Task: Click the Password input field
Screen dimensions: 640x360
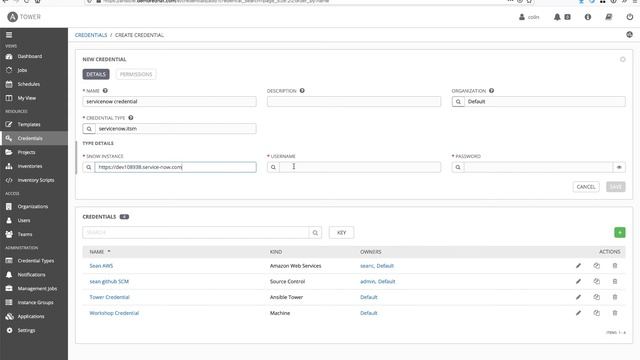Action: (538, 167)
